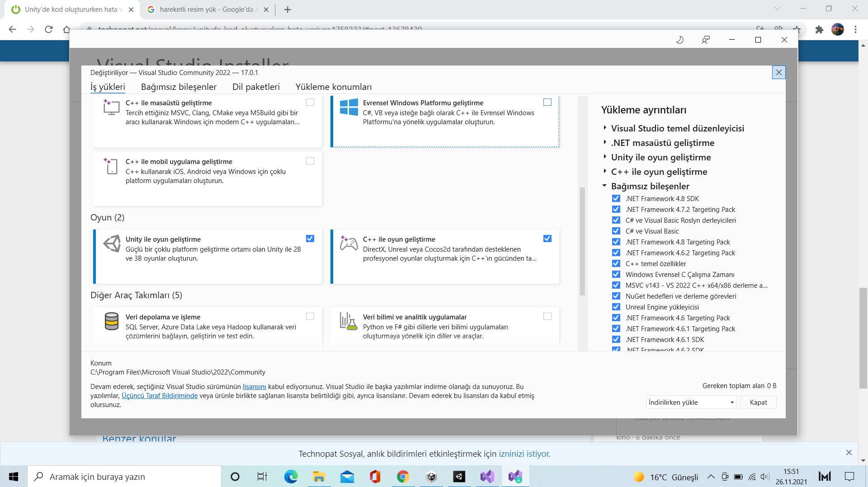This screenshot has width=868, height=487.
Task: Click the izninizi istiyor notification link
Action: 524,454
